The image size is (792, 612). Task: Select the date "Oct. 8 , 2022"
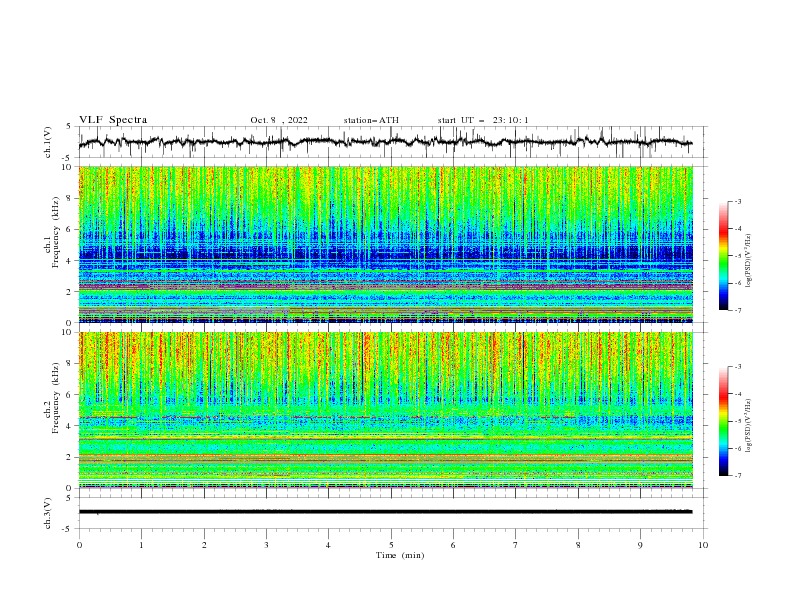point(279,120)
